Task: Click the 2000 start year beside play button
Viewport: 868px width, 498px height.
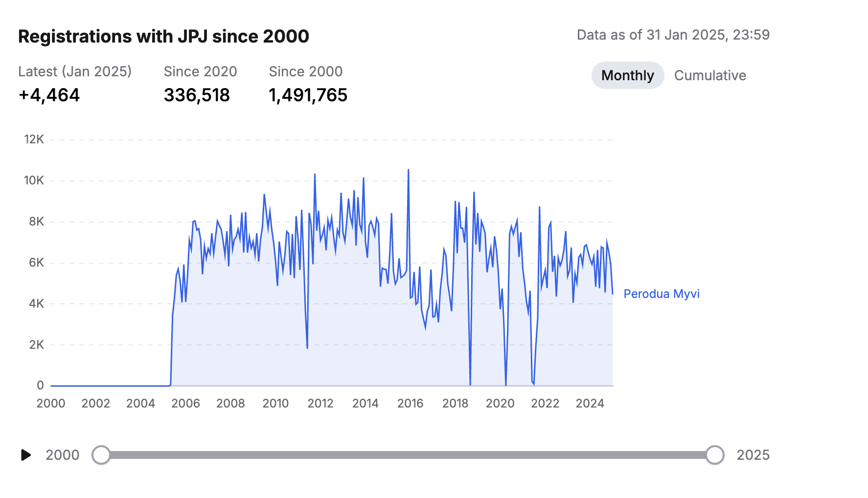Action: 62,455
